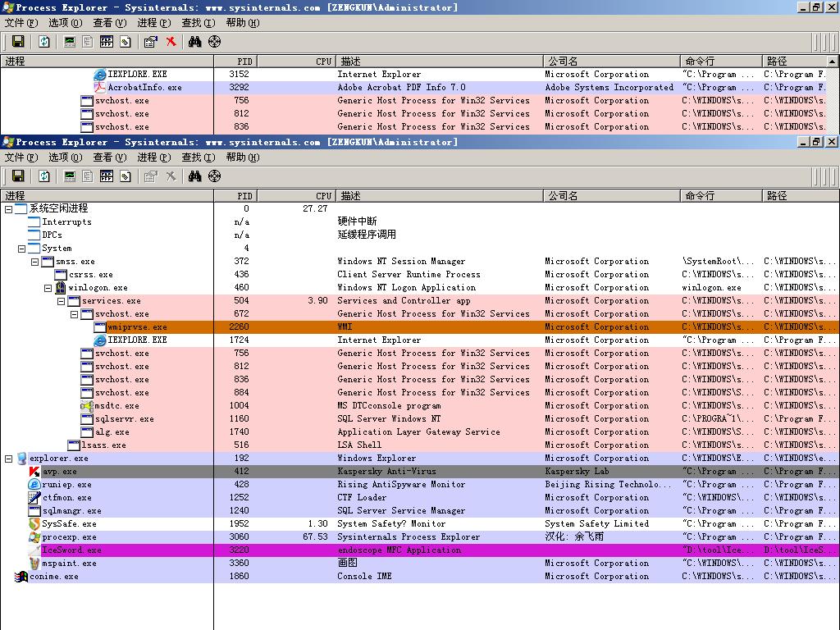Click the binoculars Find icon in lower window
The image size is (840, 630).
click(x=194, y=176)
